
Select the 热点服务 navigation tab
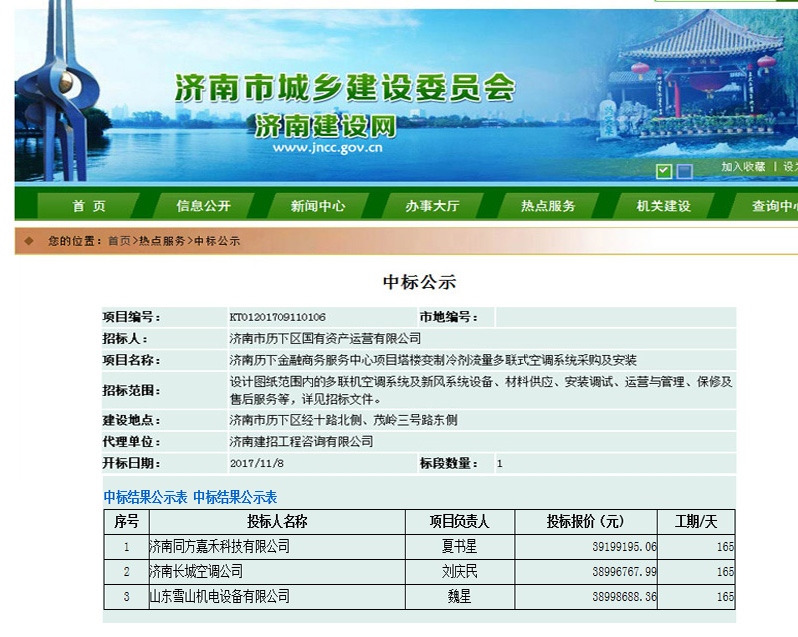pyautogui.click(x=548, y=206)
